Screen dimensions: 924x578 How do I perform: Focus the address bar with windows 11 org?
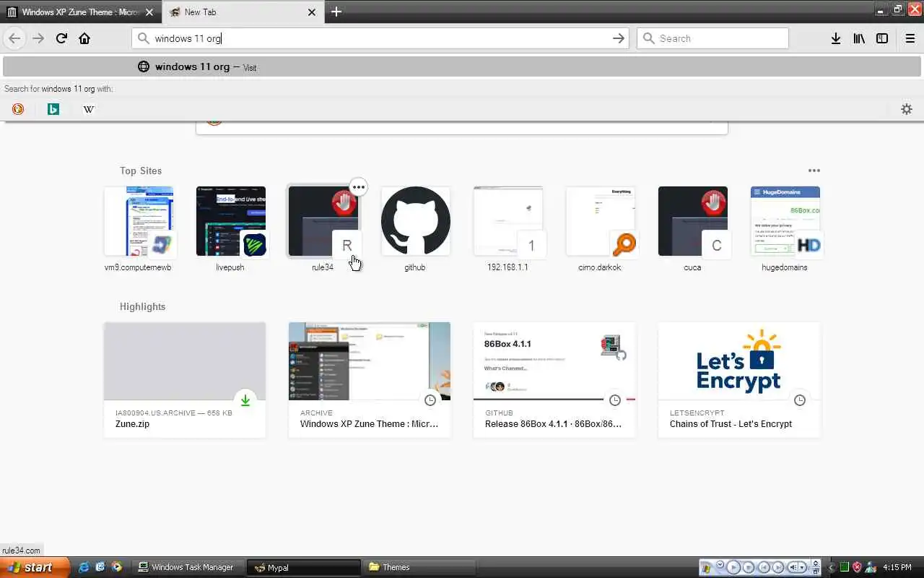tap(380, 38)
